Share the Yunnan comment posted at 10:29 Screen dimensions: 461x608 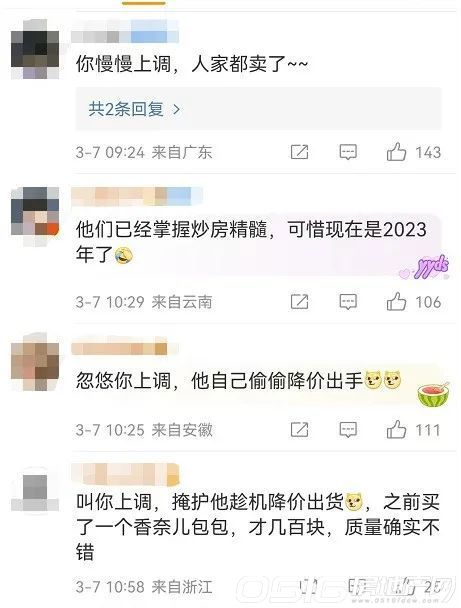299,302
